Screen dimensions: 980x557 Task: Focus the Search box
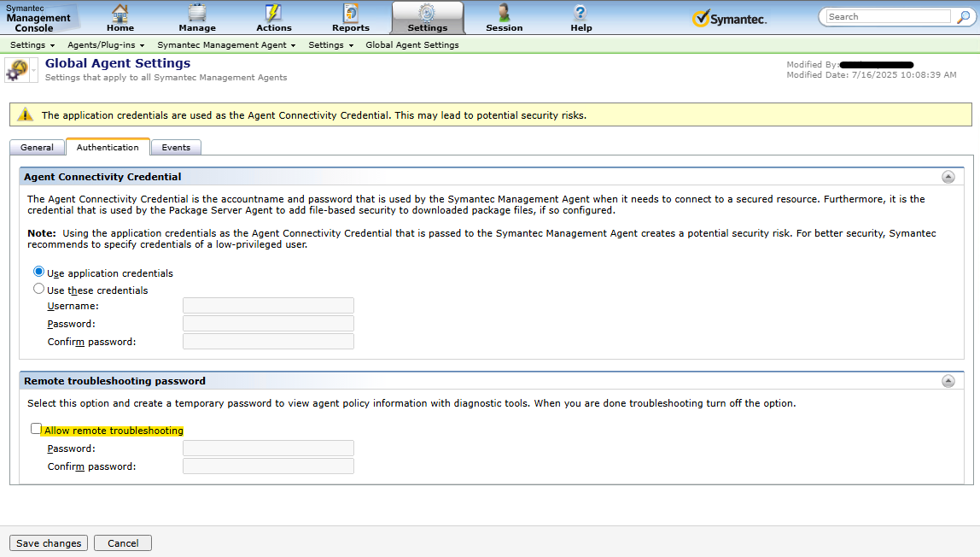[888, 17]
